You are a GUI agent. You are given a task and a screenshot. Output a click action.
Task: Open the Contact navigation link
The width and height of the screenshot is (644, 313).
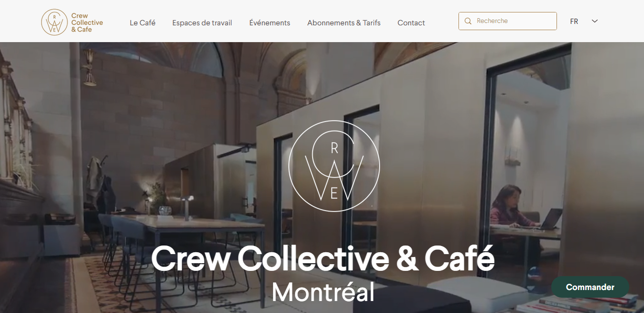[411, 22]
